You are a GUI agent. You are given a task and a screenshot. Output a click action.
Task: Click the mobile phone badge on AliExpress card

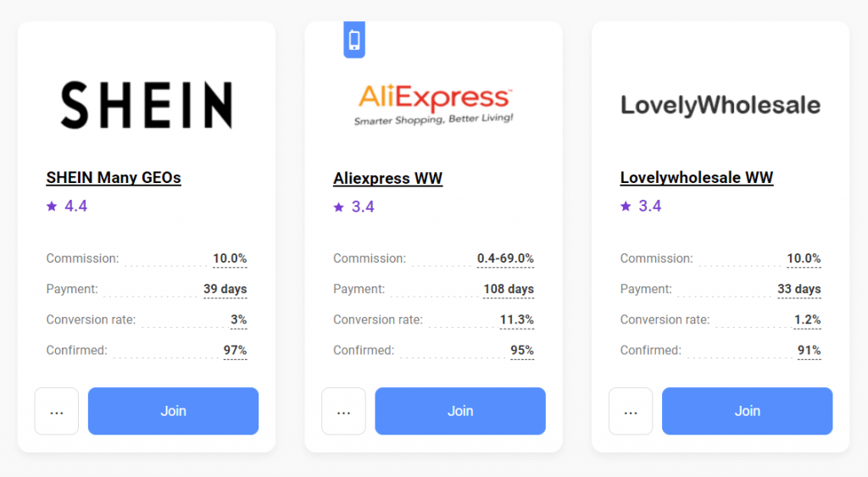[x=354, y=40]
